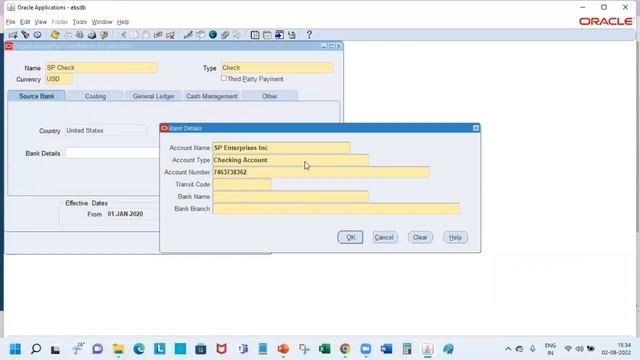Click the Switch Responsibilities toolbar icon
Screen dimensions: 640x360
80,35
